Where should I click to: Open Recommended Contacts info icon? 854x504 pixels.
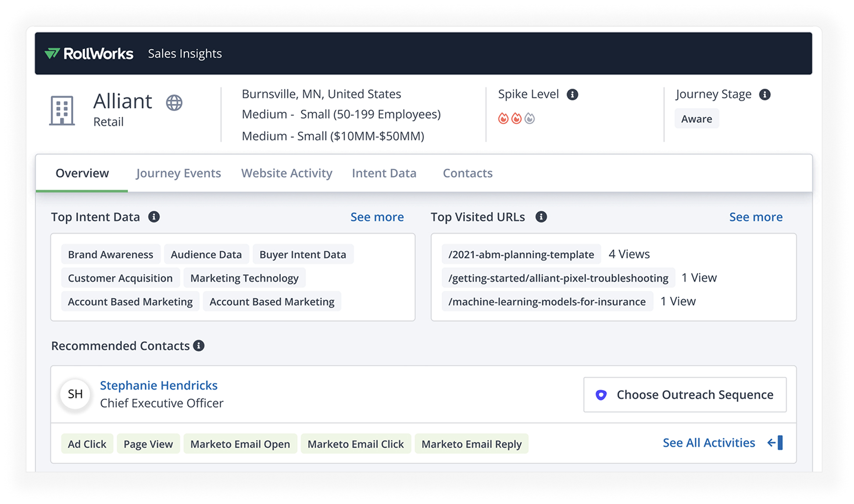[x=199, y=346]
